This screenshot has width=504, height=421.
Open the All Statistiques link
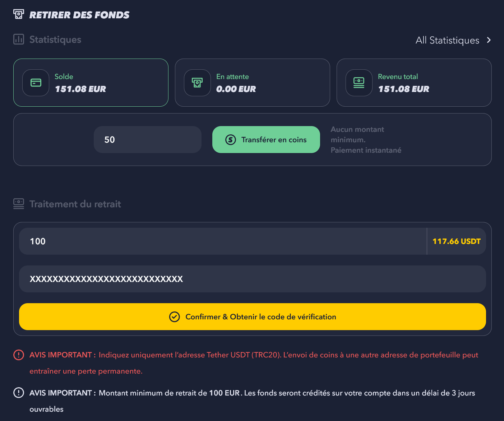447,40
